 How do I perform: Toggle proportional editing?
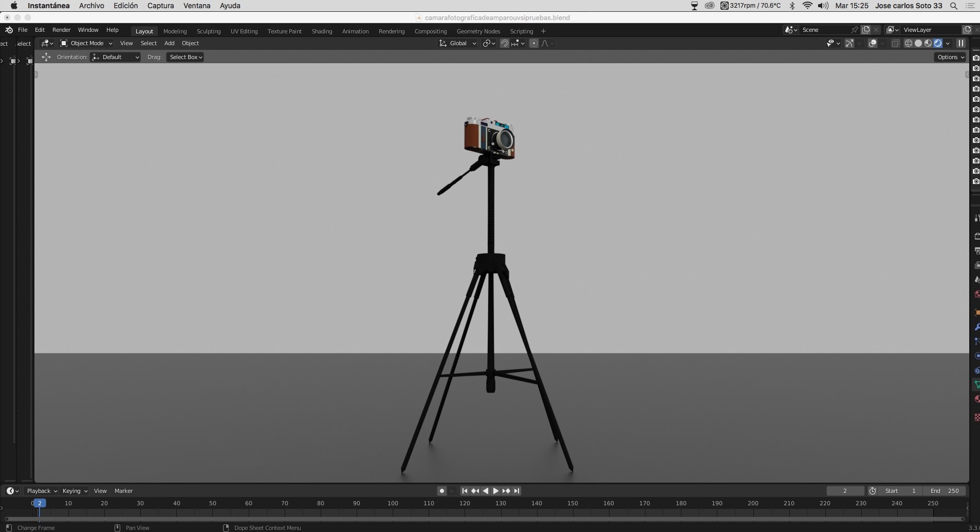tap(534, 43)
